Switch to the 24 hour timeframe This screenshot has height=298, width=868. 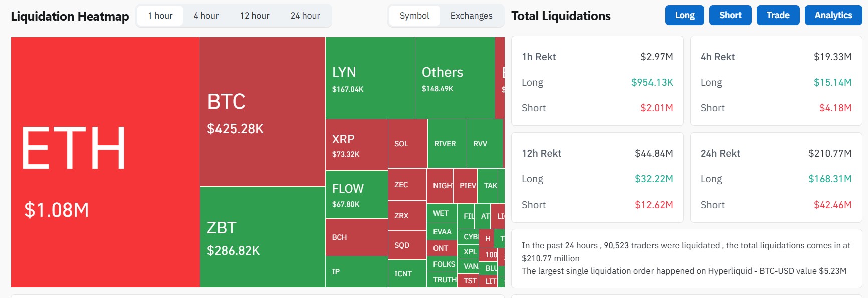tap(306, 15)
